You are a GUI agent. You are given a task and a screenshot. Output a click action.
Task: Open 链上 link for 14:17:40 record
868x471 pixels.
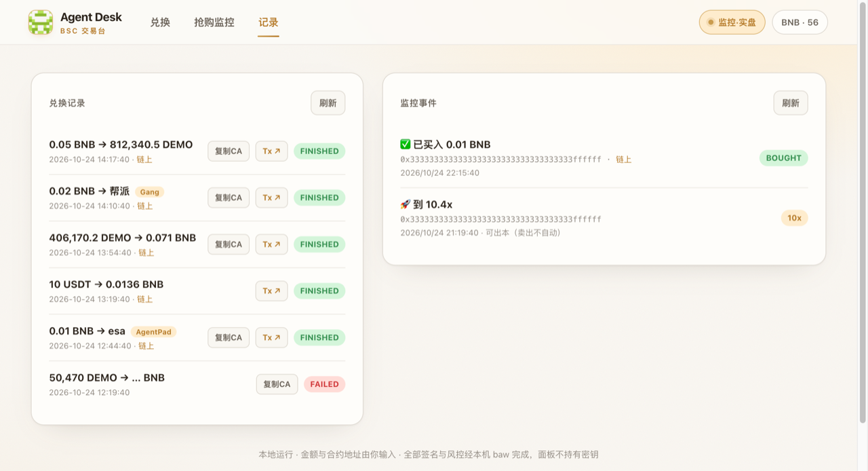(x=144, y=159)
